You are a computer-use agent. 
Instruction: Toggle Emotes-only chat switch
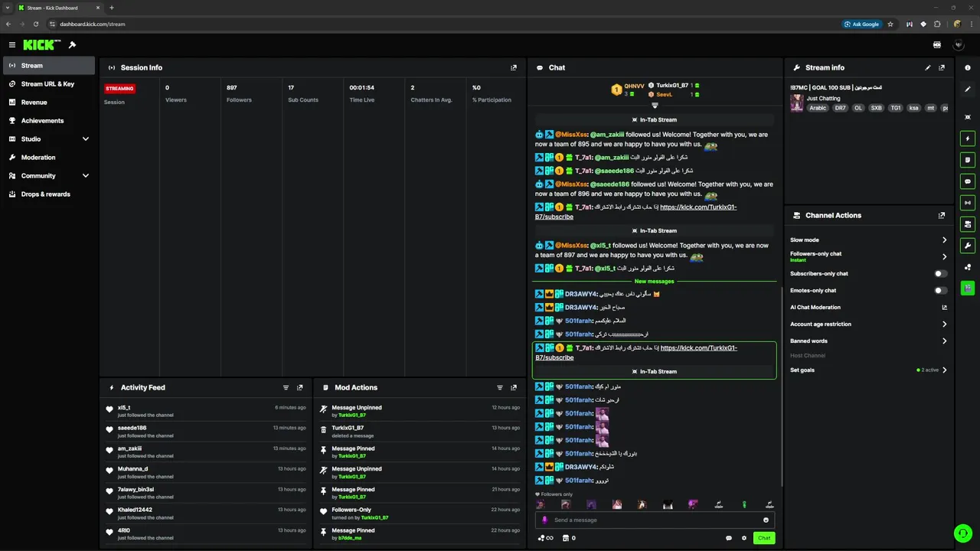click(941, 291)
